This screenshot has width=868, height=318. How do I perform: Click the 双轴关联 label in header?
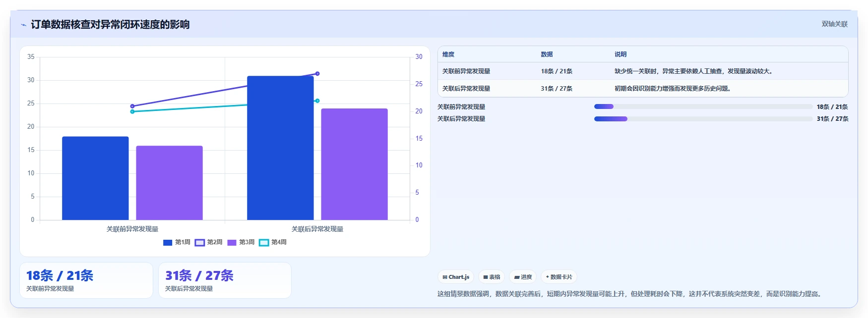pos(834,24)
